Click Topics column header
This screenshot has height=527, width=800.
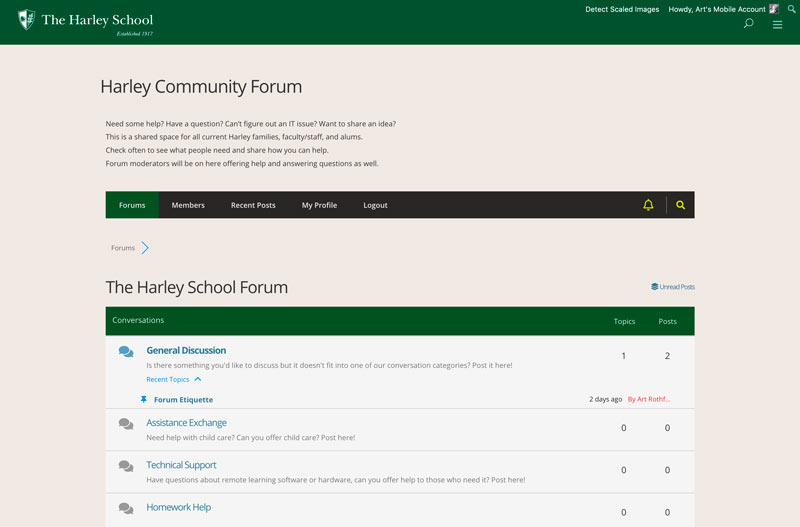[x=624, y=321]
